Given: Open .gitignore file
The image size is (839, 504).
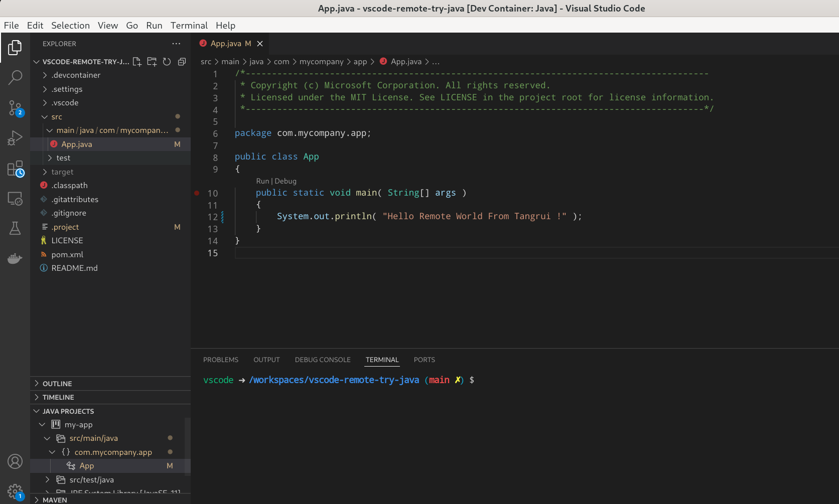Looking at the screenshot, I should tap(110, 213).
